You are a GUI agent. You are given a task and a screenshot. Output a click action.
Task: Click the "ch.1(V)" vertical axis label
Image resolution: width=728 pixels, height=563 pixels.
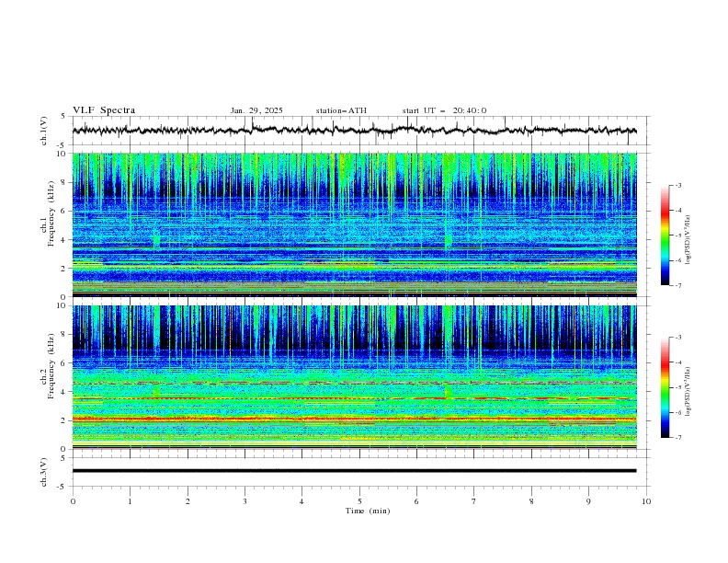44,131
